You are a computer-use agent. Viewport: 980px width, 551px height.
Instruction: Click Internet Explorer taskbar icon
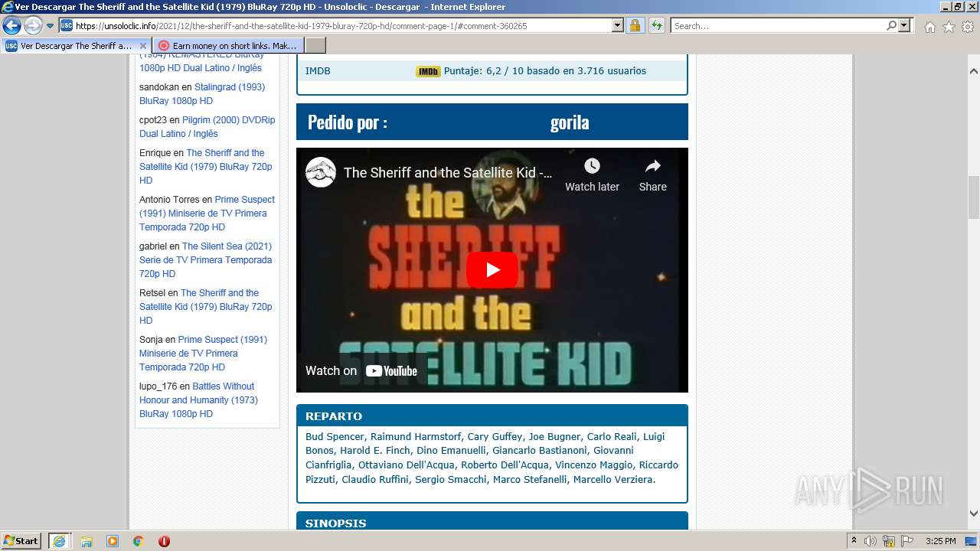click(59, 541)
